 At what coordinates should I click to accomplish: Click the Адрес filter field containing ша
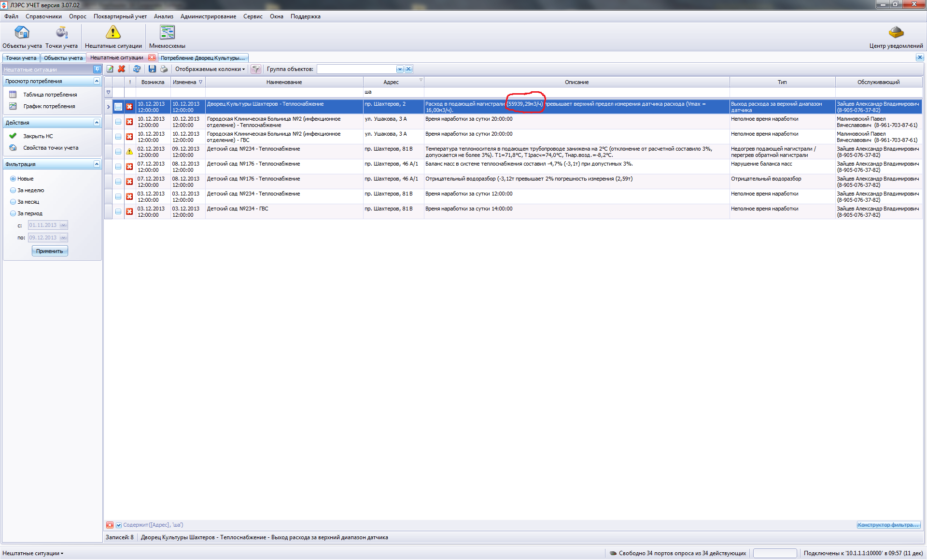(x=393, y=92)
